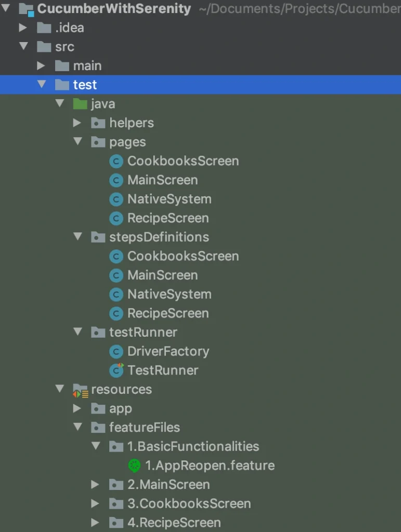Screen dimensions: 401x532
Task: Click the CucumberWithSerenity project module icon
Action: [27, 9]
